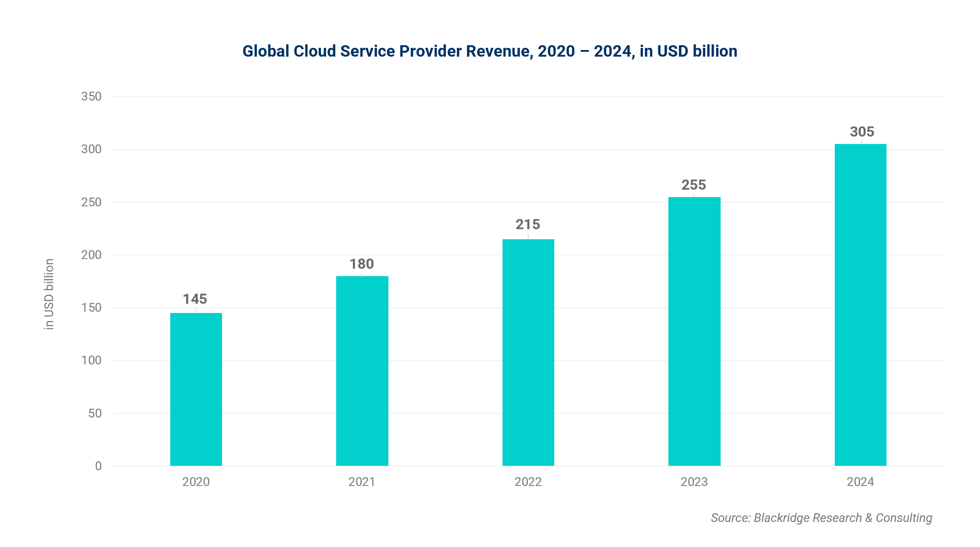This screenshot has height=547, width=980.
Task: Select the 180 data label
Action: tap(362, 264)
